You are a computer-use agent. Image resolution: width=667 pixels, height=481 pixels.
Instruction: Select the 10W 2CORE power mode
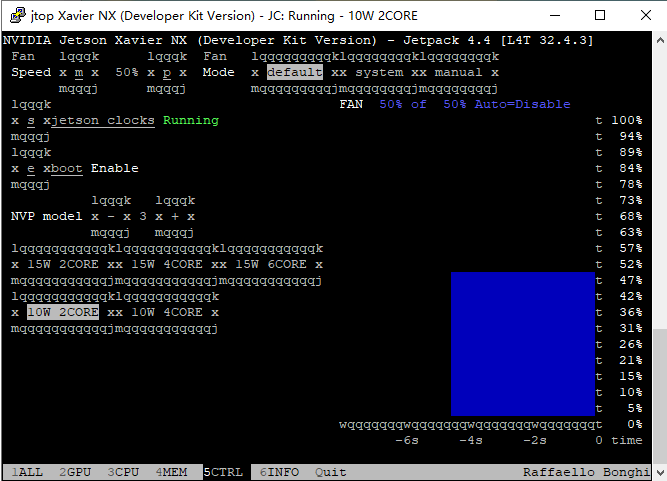(63, 312)
